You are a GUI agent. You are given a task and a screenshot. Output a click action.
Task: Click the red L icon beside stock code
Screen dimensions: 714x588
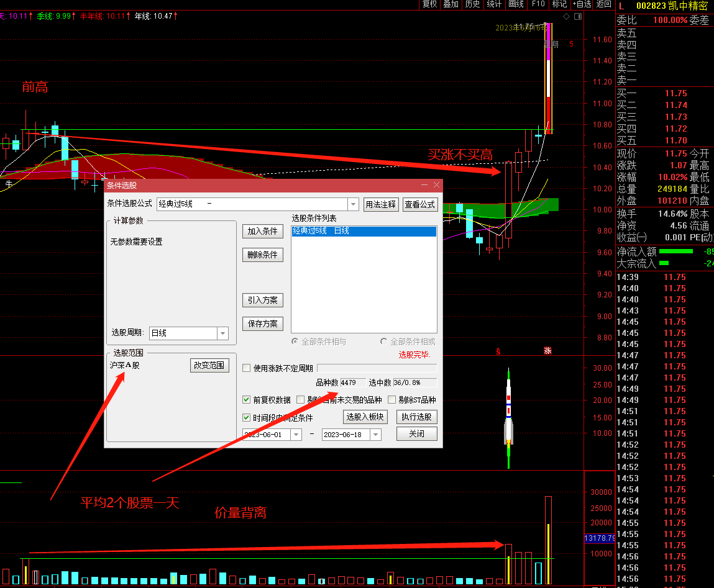621,6
